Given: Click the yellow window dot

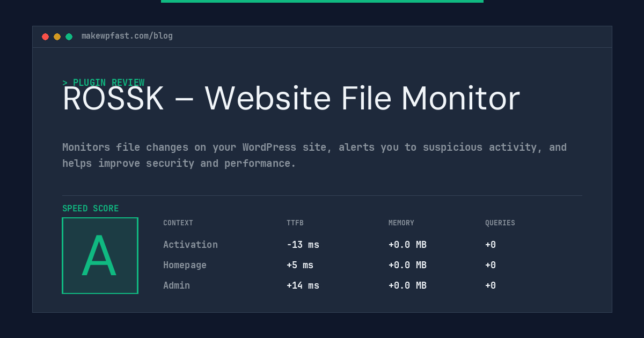Looking at the screenshot, I should pyautogui.click(x=57, y=36).
